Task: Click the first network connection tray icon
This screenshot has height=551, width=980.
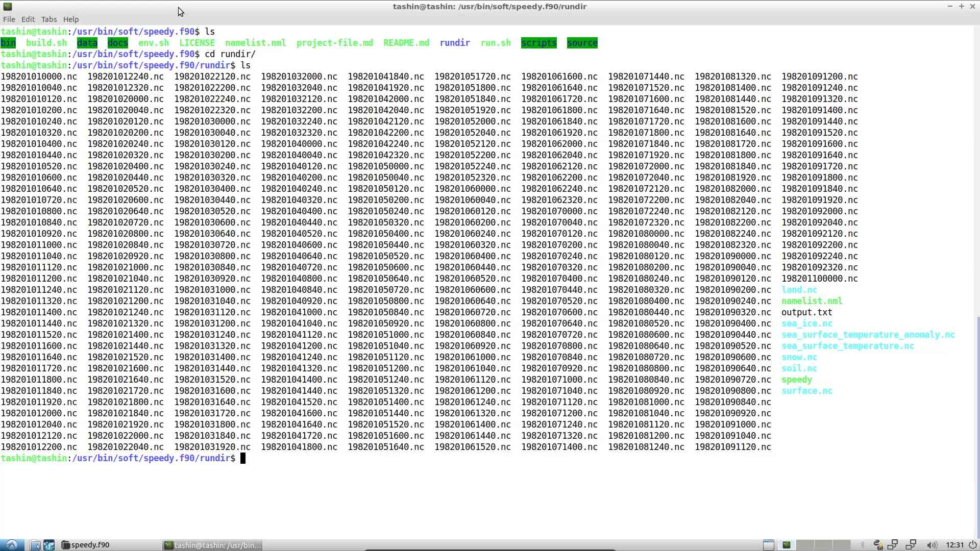Action: pyautogui.click(x=893, y=545)
